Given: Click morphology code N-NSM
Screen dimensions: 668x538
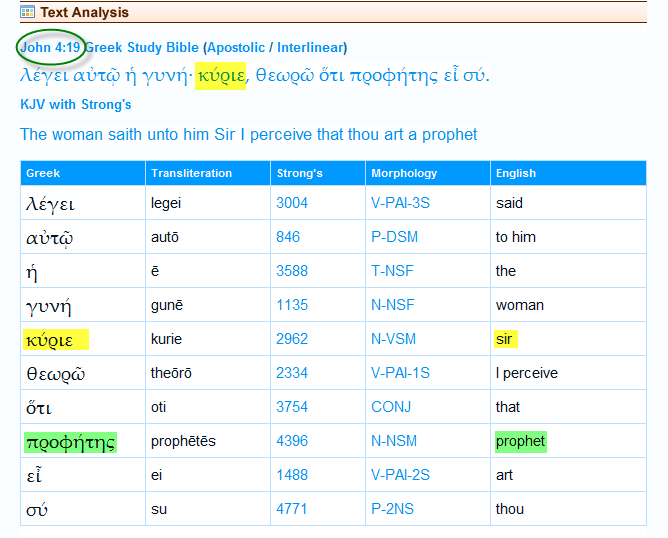Looking at the screenshot, I should 395,441.
